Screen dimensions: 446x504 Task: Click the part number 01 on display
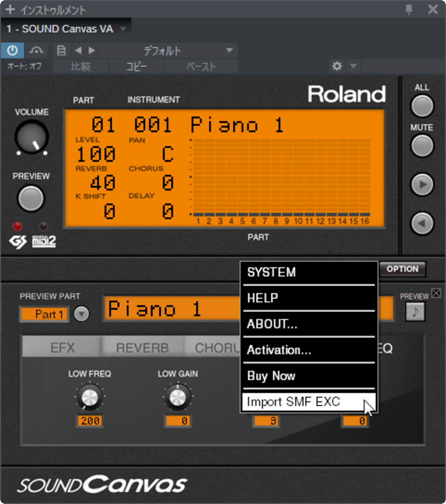[103, 125]
